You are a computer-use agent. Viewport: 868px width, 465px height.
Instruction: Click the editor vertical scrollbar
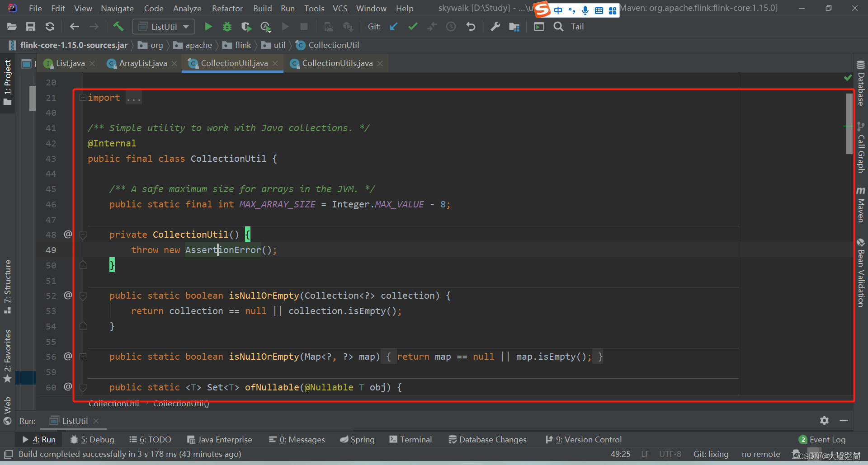tap(849, 124)
